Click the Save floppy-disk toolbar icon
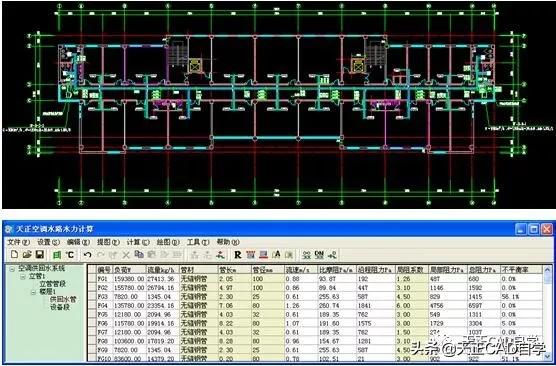This screenshot has width=556, height=366. pyautogui.click(x=40, y=254)
